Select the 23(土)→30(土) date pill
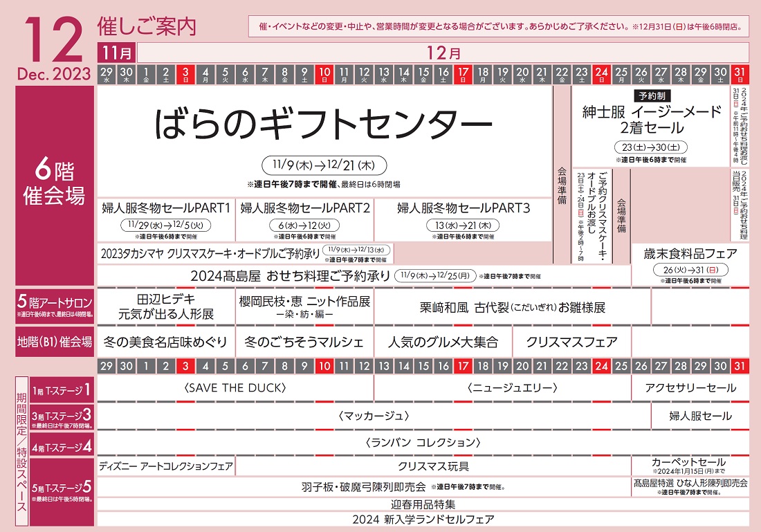The width and height of the screenshot is (761, 532). (x=651, y=147)
